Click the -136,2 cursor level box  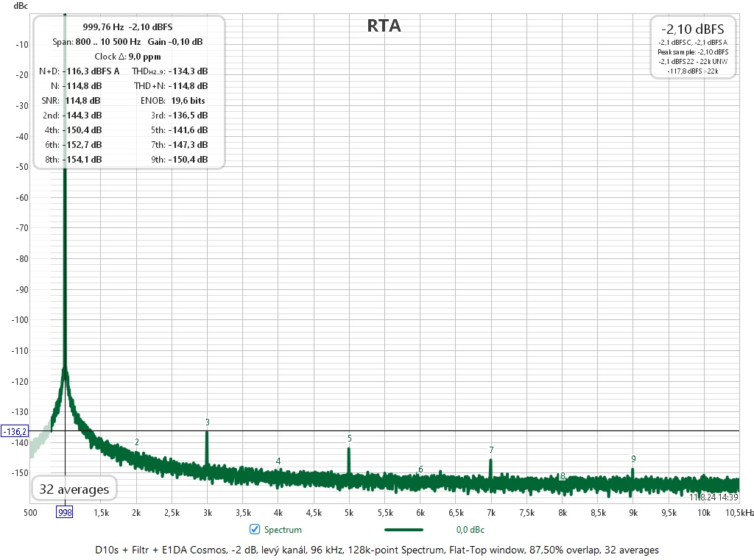pyautogui.click(x=15, y=431)
